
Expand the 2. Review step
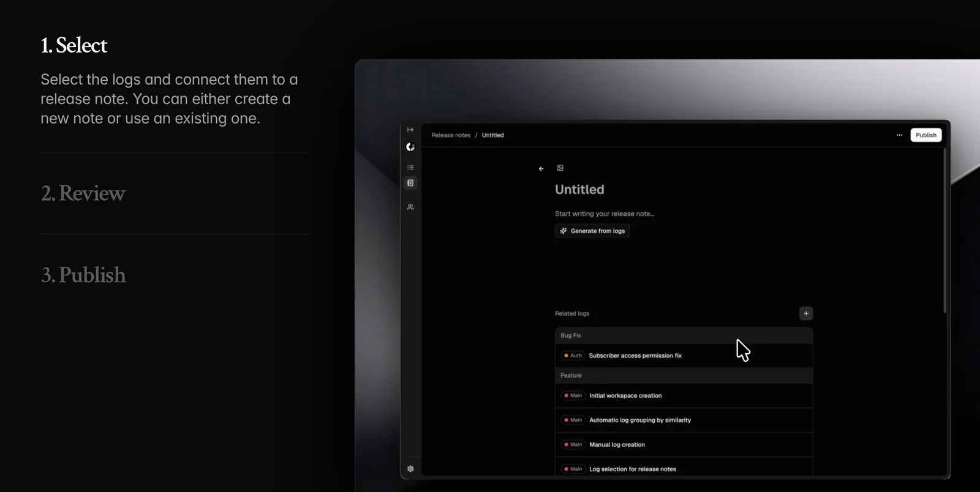pos(83,193)
